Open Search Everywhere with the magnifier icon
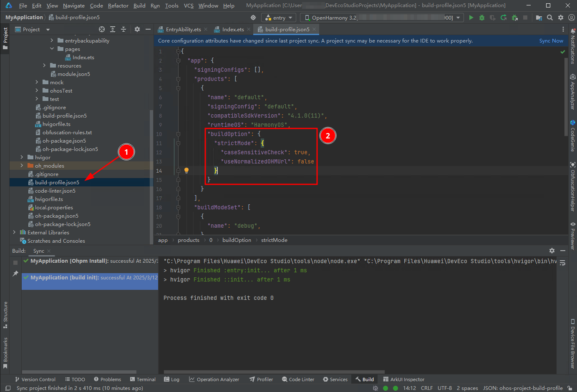This screenshot has height=392, width=577. pyautogui.click(x=550, y=18)
